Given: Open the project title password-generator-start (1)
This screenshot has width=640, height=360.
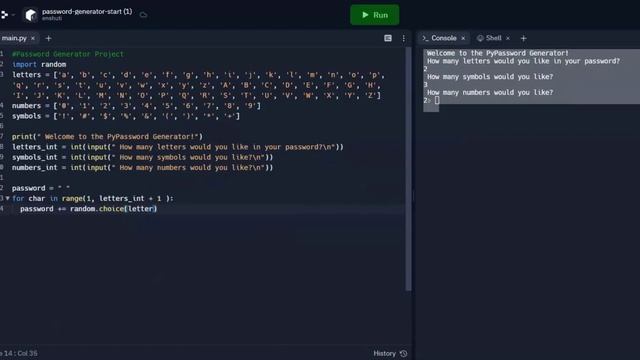Looking at the screenshot, I should pos(87,11).
